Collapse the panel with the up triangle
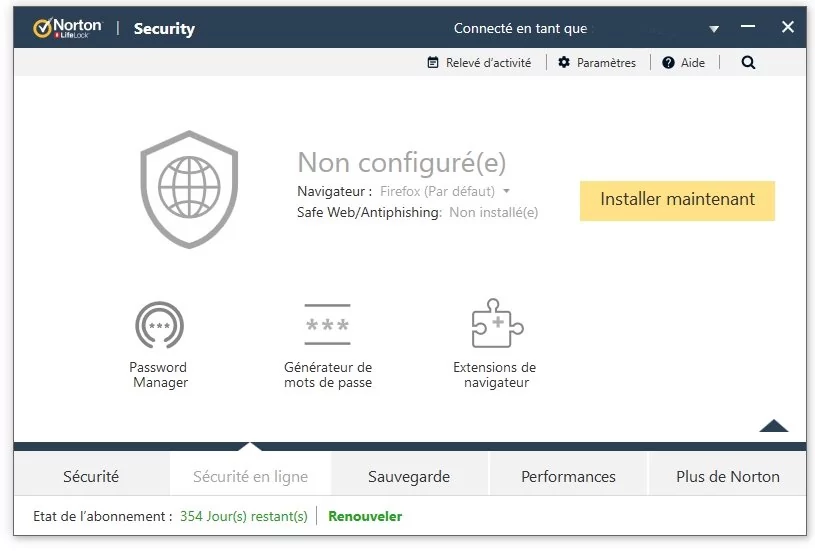 coord(773,426)
